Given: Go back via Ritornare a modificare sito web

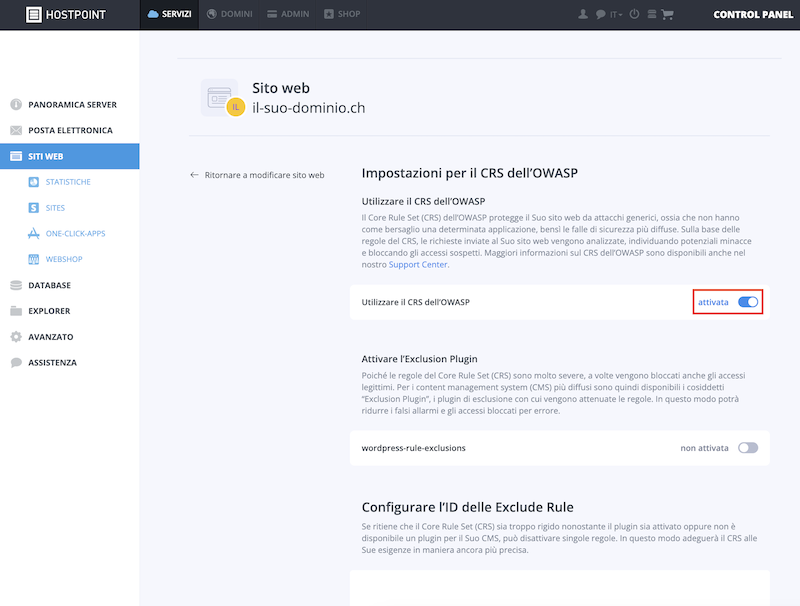Looking at the screenshot, I should tap(257, 175).
